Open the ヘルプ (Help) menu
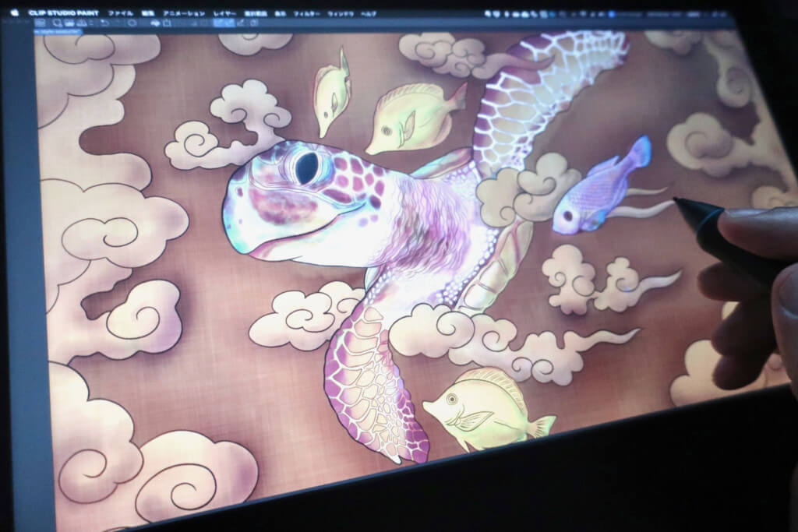This screenshot has height=532, width=798. (369, 13)
